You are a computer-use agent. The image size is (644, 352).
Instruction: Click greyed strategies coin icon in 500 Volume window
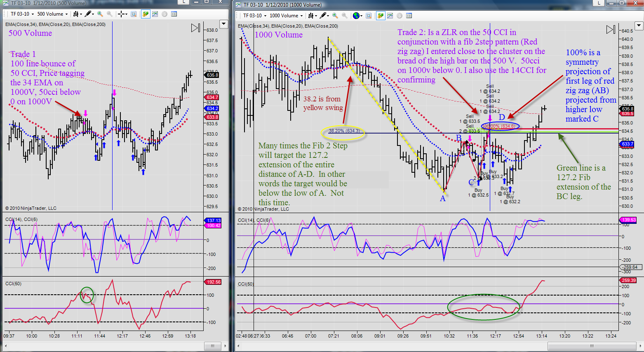(x=164, y=14)
